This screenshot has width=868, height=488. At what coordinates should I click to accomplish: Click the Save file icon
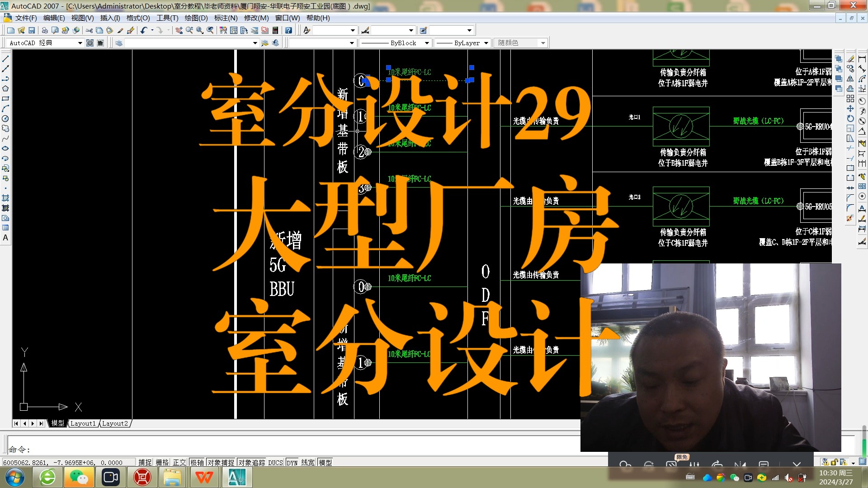[32, 30]
